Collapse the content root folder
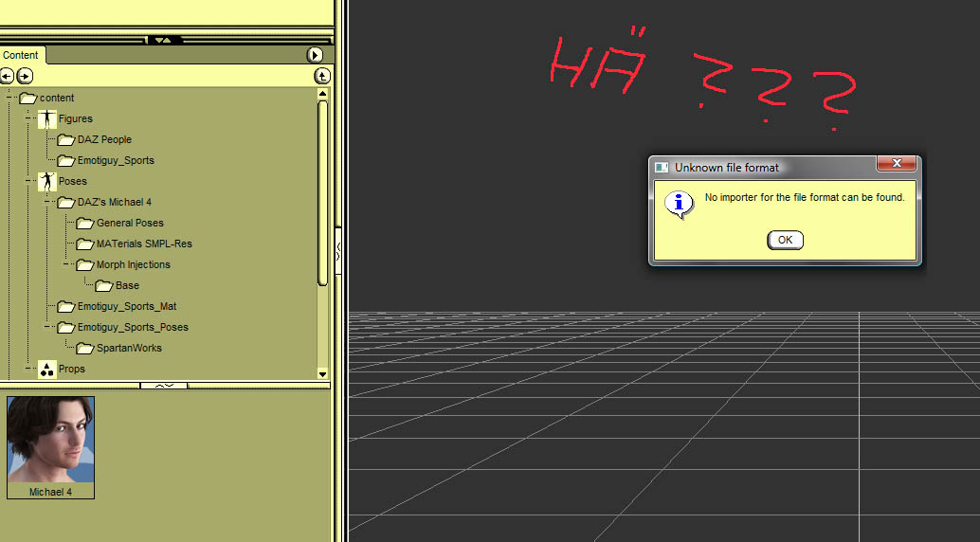 click(x=9, y=98)
